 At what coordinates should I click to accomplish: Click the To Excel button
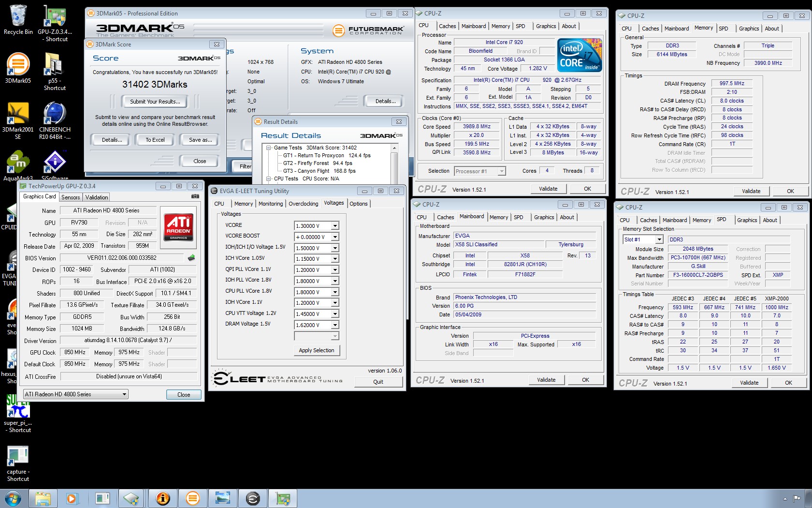(155, 140)
